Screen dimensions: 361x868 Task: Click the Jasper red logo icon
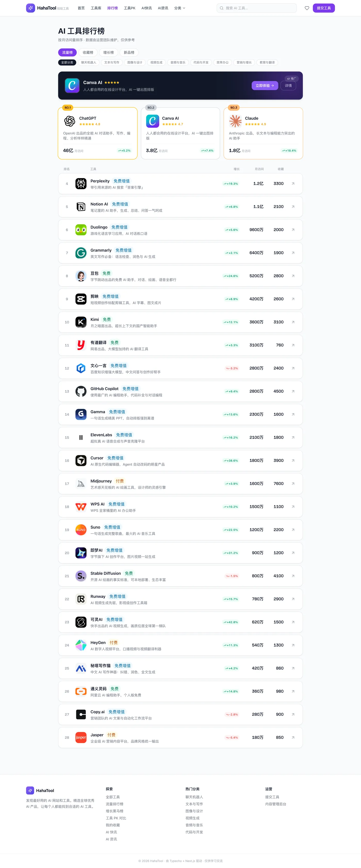[x=81, y=737]
